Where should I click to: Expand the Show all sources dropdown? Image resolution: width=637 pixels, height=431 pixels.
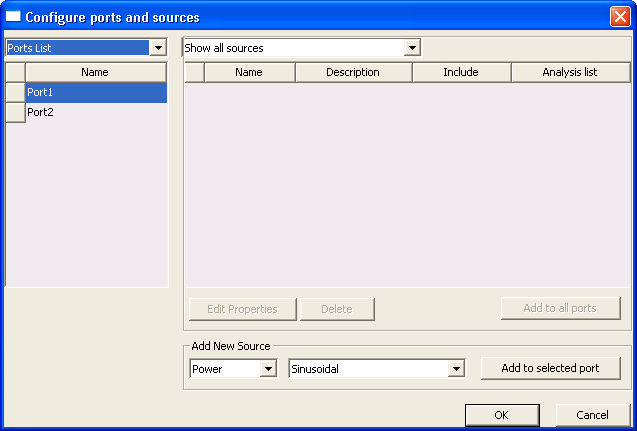[x=411, y=48]
